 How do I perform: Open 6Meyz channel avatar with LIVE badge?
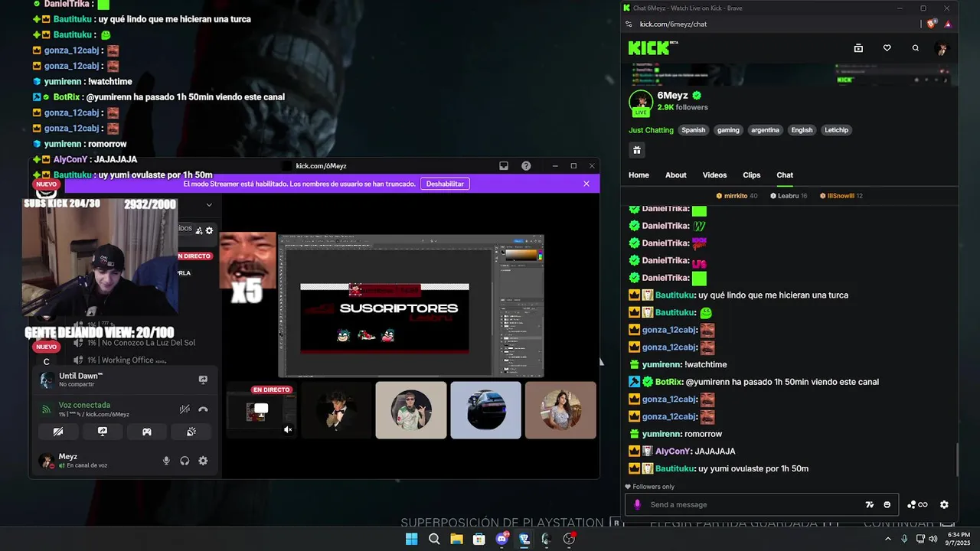pyautogui.click(x=640, y=102)
